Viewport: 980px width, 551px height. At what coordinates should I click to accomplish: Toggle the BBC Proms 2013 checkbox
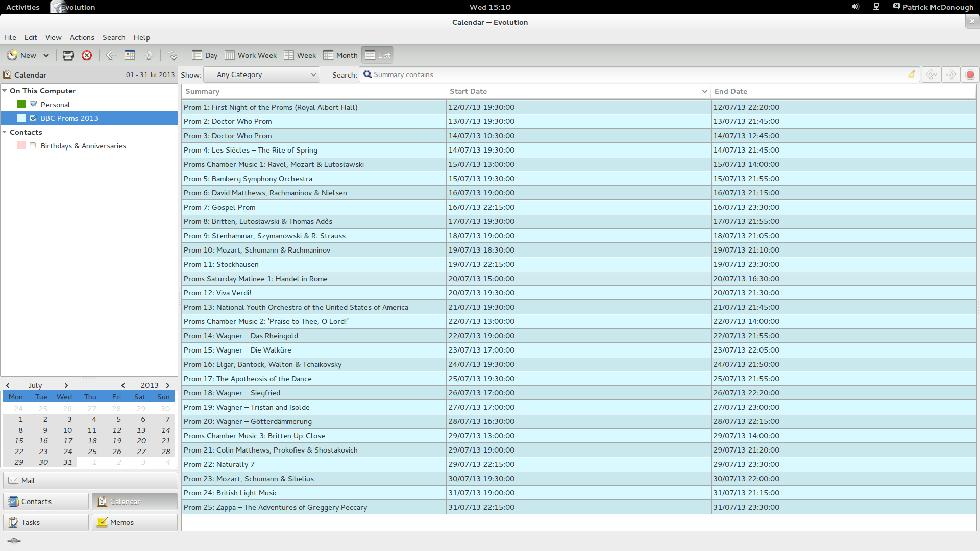(x=33, y=118)
